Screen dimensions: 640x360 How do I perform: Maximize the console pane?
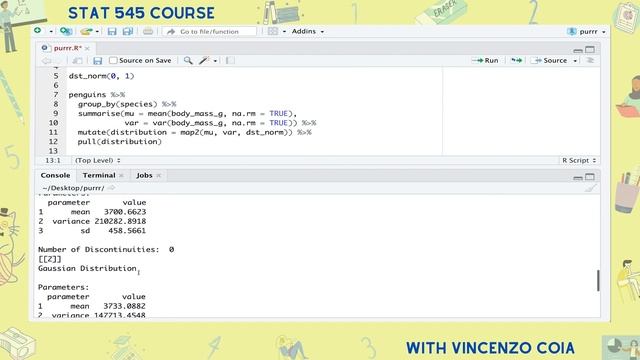[x=590, y=177]
